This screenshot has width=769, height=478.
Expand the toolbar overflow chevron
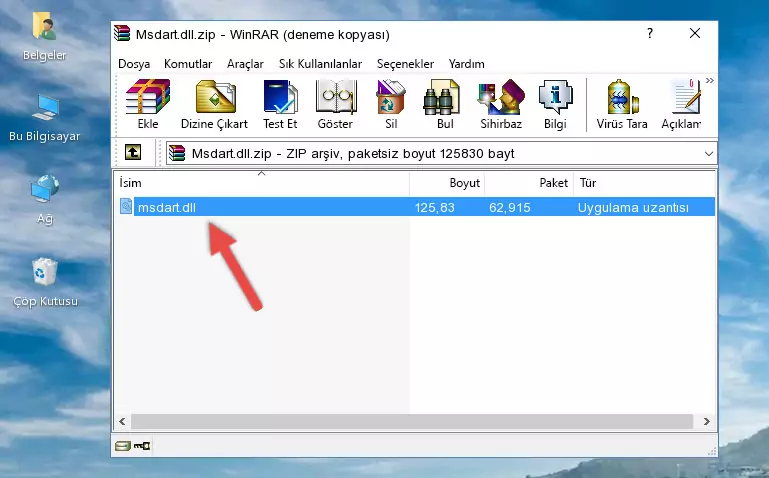point(710,81)
